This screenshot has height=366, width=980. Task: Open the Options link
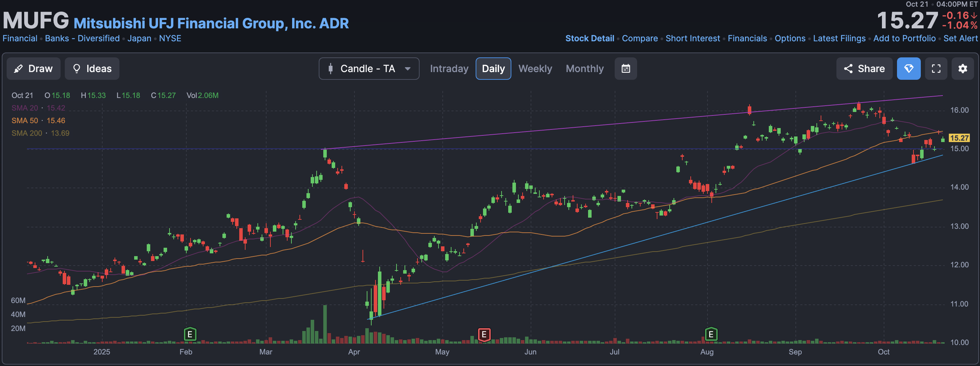[x=790, y=38]
